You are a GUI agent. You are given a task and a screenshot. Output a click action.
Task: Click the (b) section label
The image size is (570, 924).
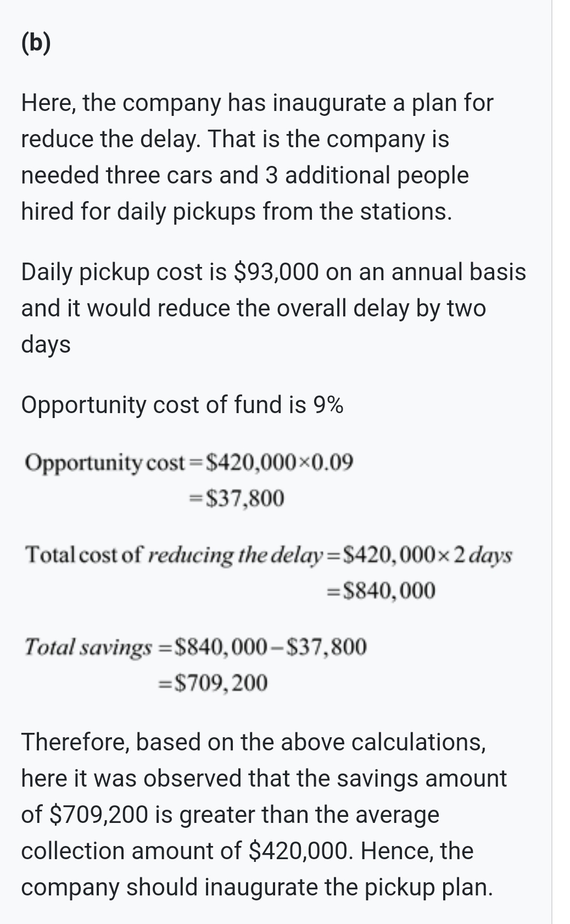click(x=36, y=44)
